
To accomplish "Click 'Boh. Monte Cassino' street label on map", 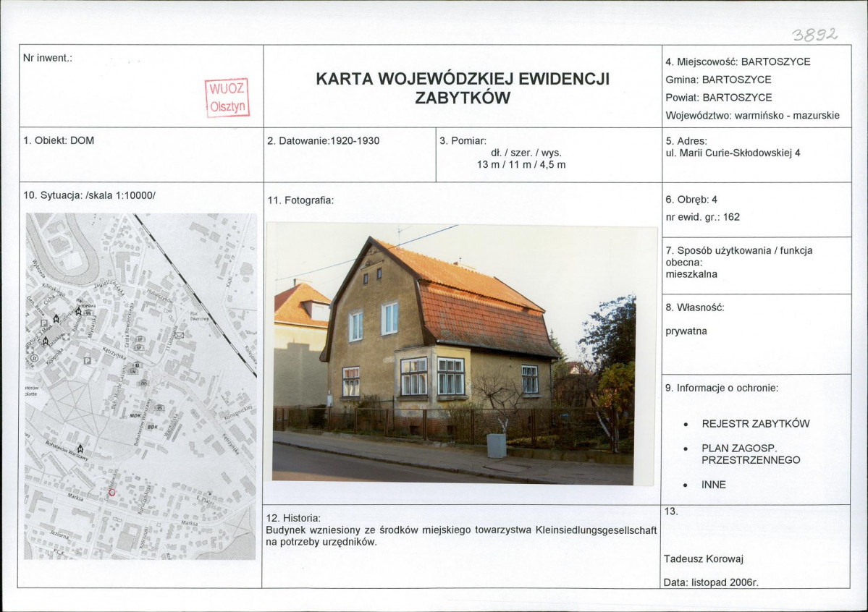I will 119,387.
